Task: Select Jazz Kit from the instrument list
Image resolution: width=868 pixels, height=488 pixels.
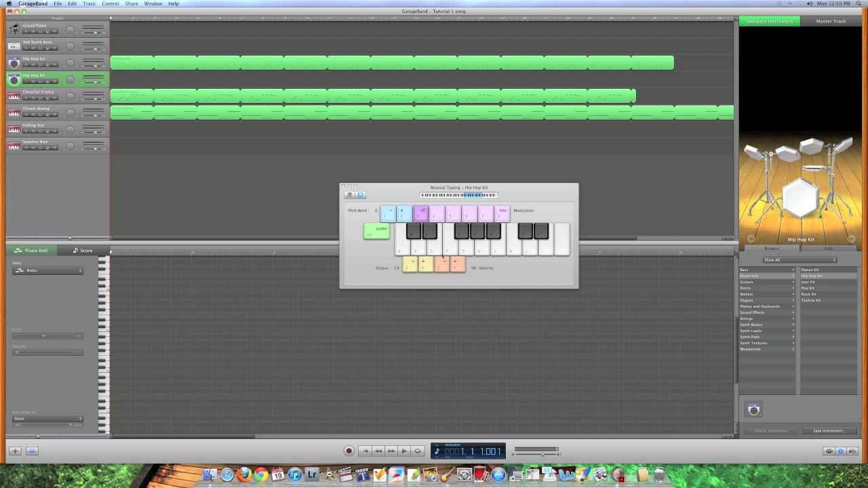Action: click(808, 282)
